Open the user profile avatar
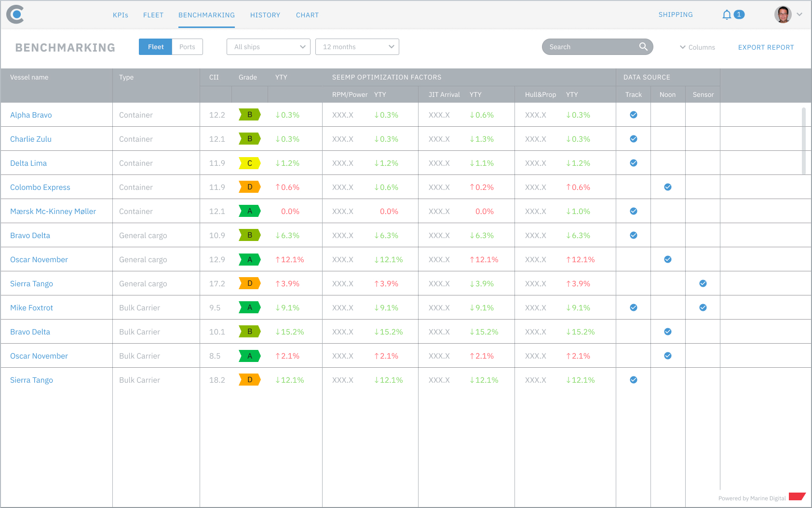The height and width of the screenshot is (508, 812). click(783, 14)
